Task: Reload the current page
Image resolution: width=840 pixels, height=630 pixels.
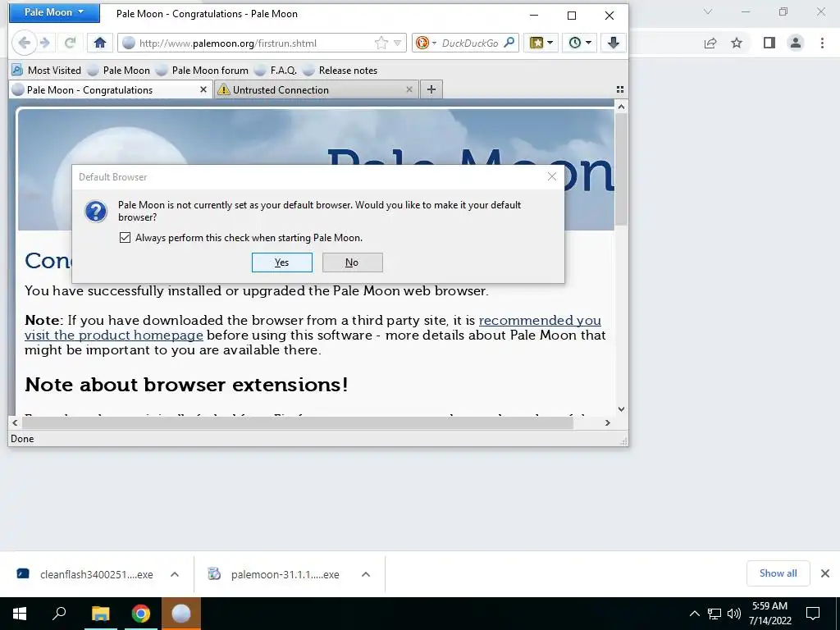Action: point(70,43)
